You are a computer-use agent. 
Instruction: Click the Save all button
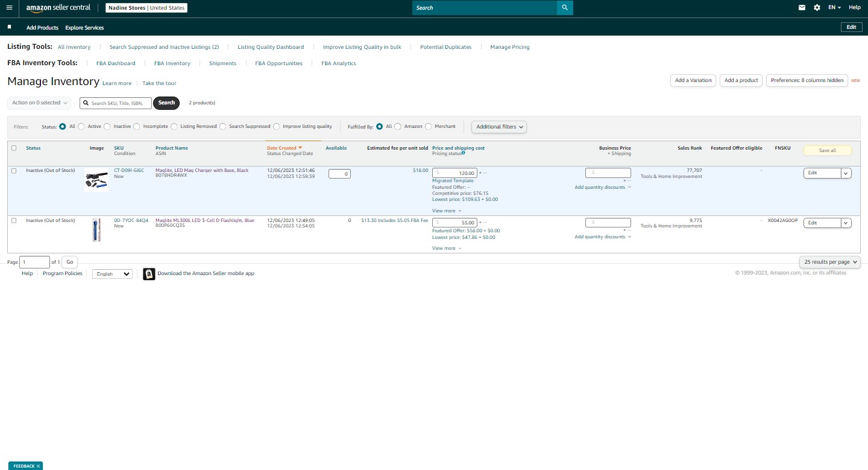coord(827,150)
